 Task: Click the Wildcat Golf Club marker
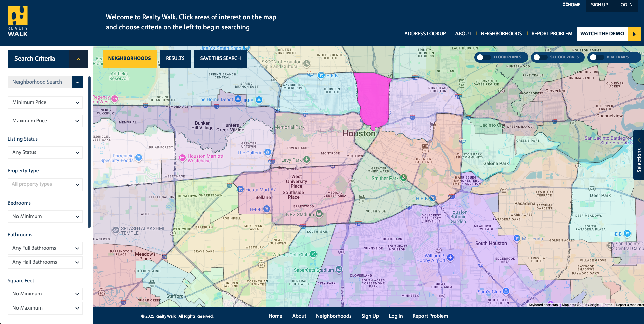coord(313,254)
